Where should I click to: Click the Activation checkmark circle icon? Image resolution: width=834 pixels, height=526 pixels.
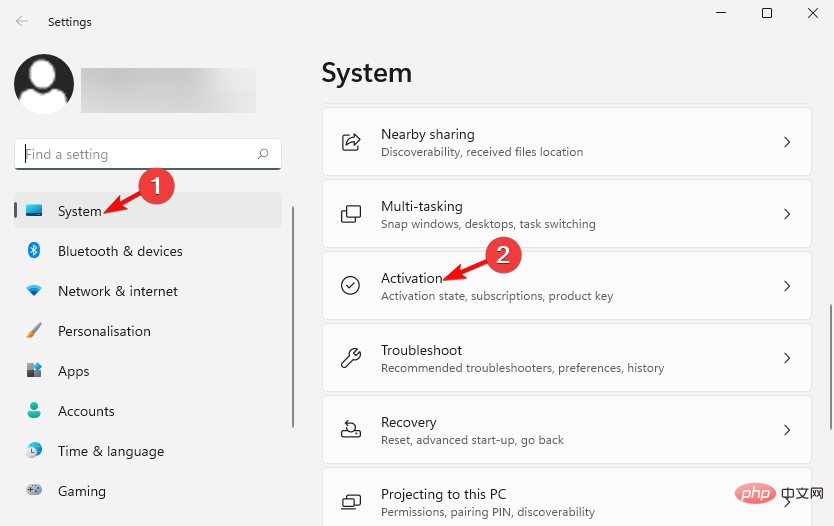(x=351, y=286)
